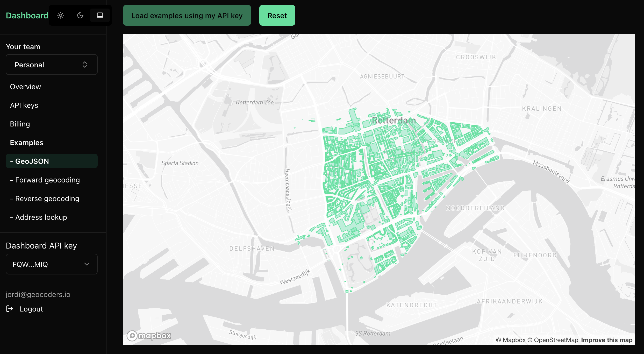This screenshot has width=644, height=354.
Task: Open Forward geocoding example
Action: [45, 180]
